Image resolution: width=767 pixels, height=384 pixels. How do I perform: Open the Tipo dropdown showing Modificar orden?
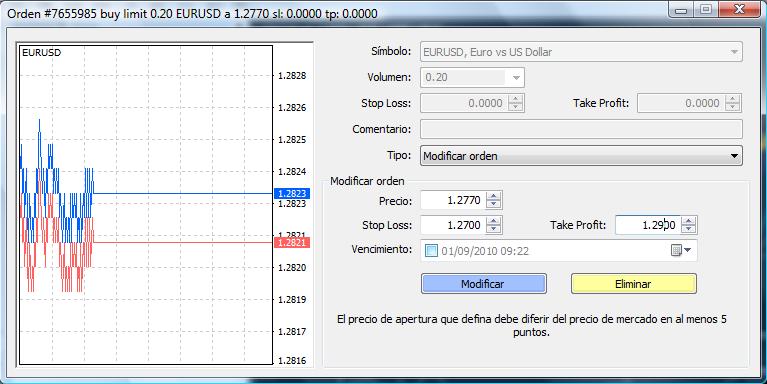(x=581, y=156)
